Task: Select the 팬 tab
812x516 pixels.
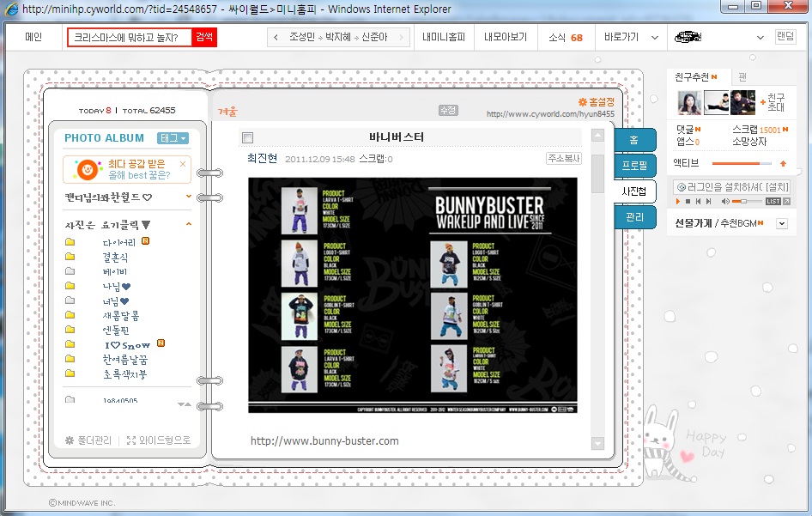Action: coord(742,77)
